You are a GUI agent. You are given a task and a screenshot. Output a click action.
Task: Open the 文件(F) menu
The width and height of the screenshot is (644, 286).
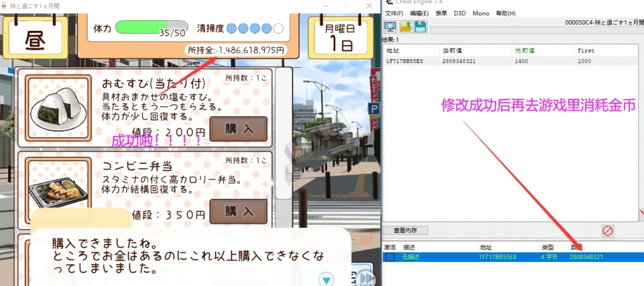pos(394,13)
